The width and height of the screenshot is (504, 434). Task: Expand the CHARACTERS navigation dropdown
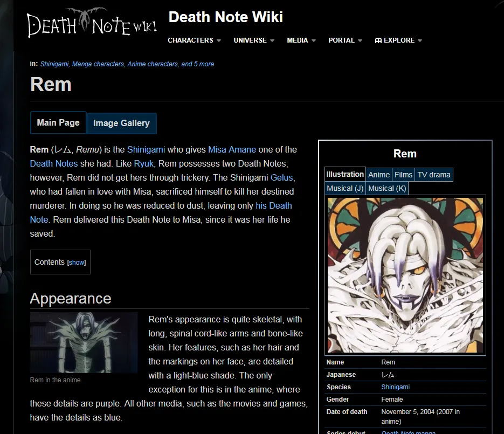tap(194, 40)
